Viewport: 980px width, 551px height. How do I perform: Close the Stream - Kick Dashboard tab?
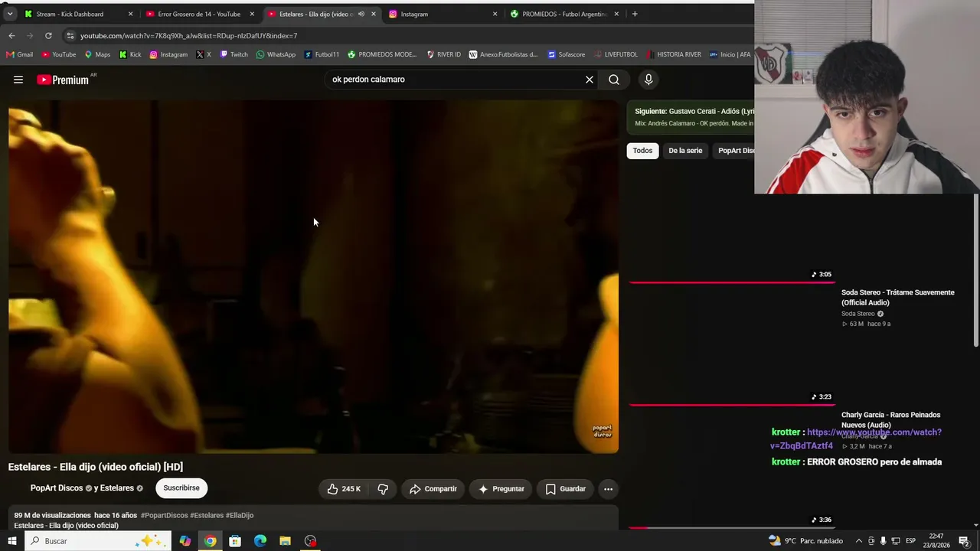click(x=130, y=14)
